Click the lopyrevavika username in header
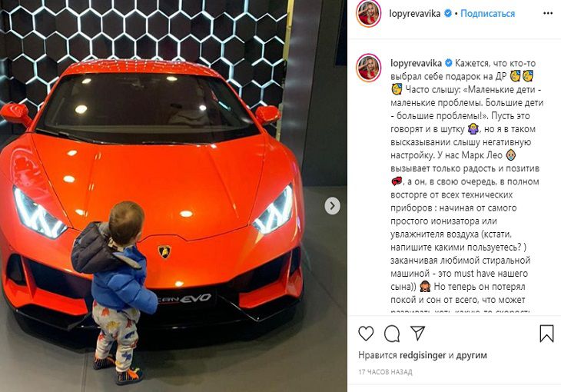Screen dimensions: 561x392 point(415,14)
